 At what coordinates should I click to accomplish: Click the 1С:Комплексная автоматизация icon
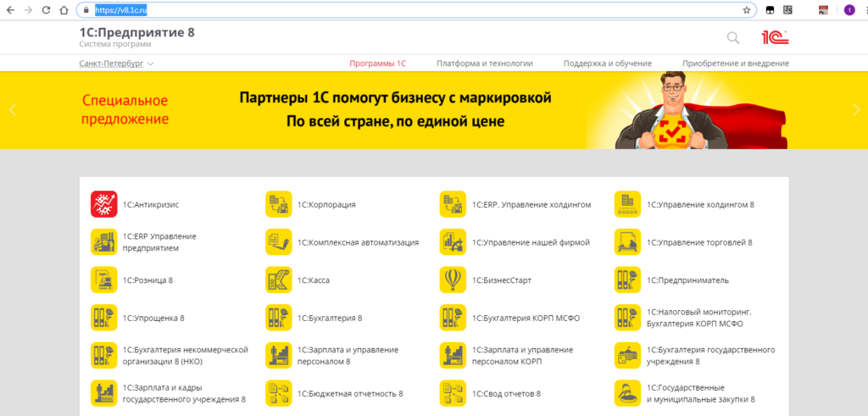(x=279, y=242)
